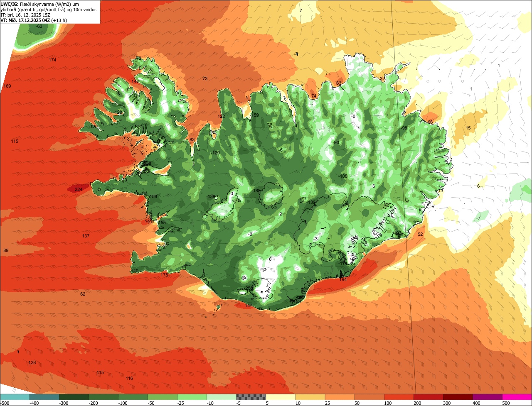Click the 155 value on the west coast
This screenshot has width=532, height=406.
pos(162,223)
